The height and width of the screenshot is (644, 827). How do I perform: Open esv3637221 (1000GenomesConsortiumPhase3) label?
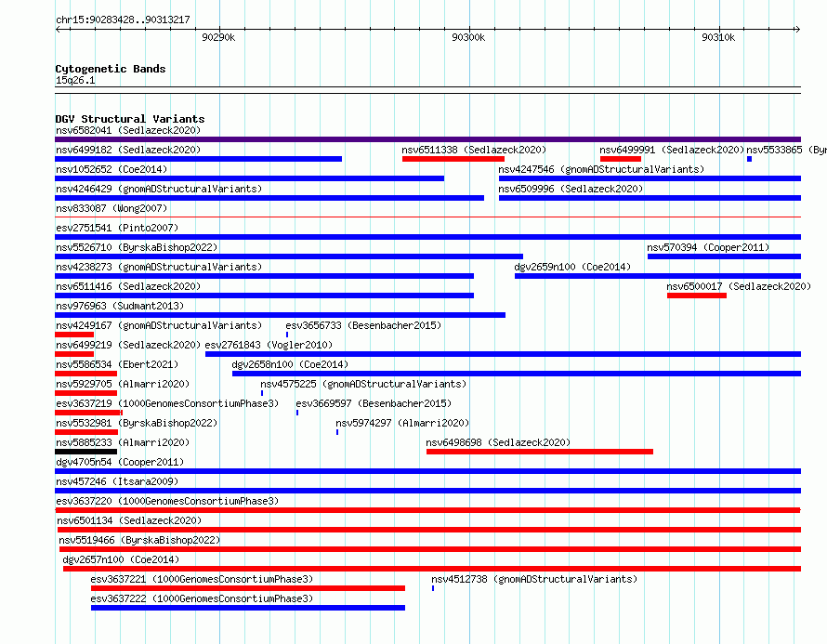tap(202, 579)
